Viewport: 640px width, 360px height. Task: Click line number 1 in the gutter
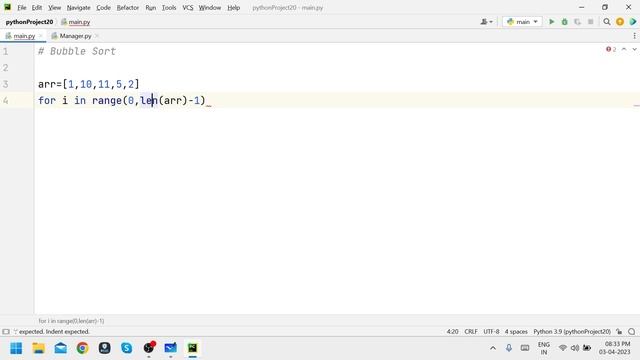tap(5, 51)
